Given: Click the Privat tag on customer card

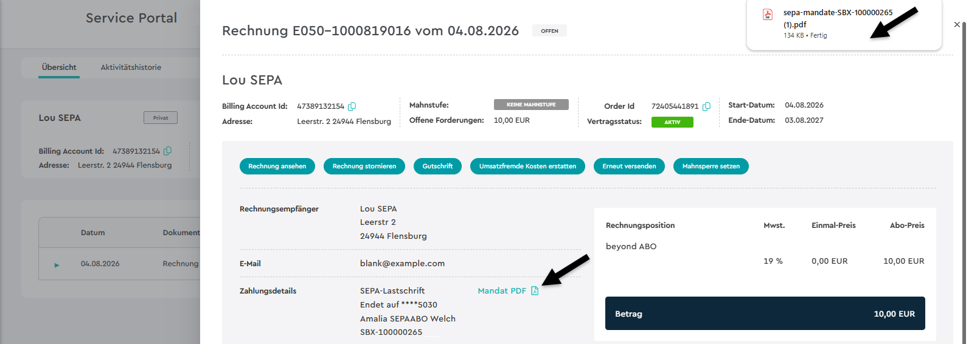Looking at the screenshot, I should (161, 118).
